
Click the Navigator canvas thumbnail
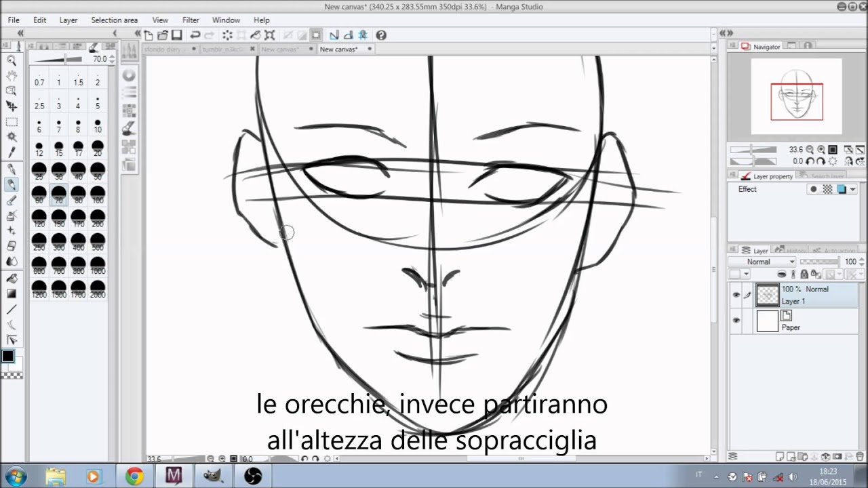(x=796, y=96)
